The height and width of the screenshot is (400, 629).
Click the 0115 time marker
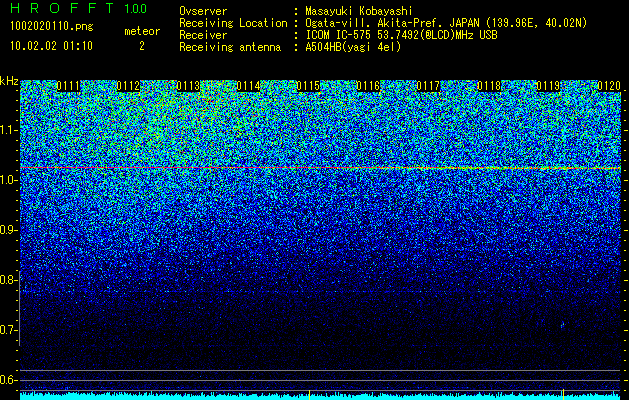(x=308, y=86)
